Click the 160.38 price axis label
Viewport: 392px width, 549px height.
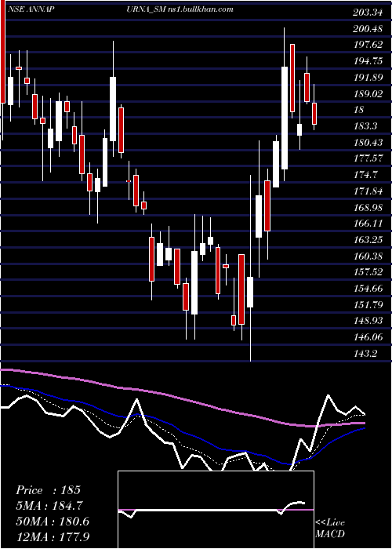point(368,256)
